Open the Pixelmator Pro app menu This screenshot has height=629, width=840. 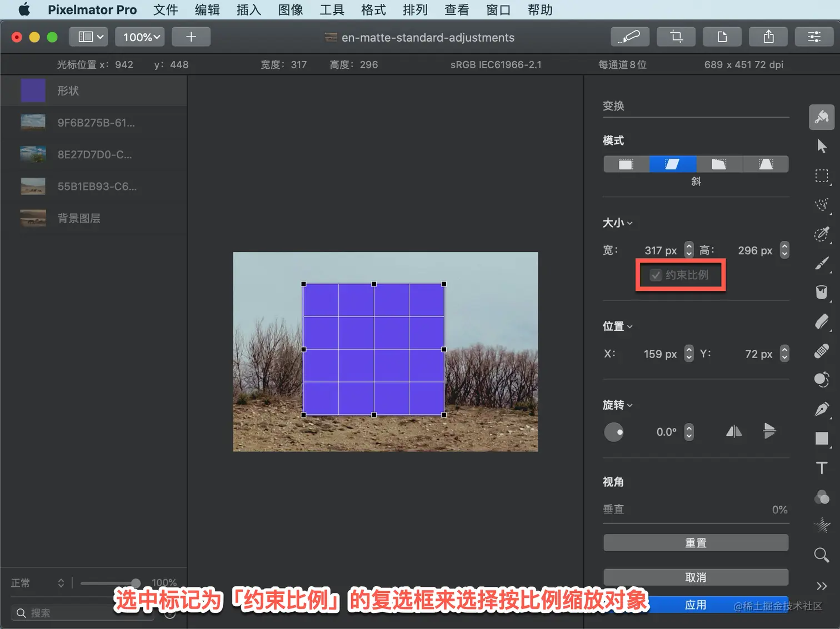(92, 10)
